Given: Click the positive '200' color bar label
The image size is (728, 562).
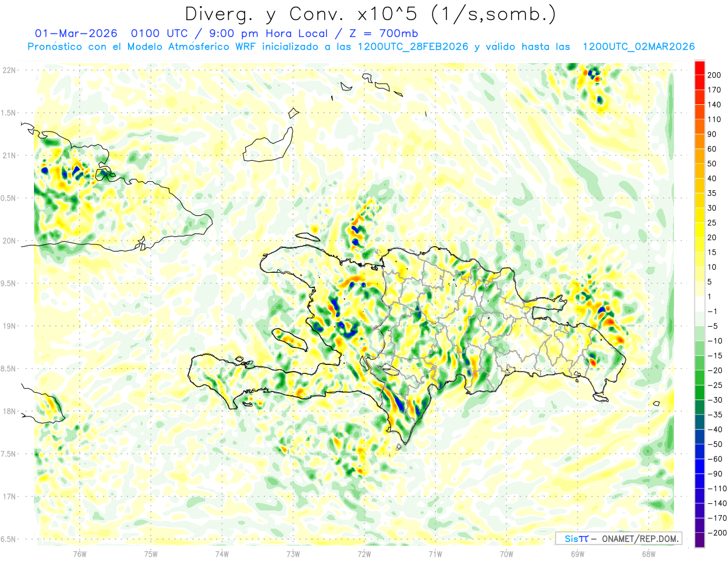Looking at the screenshot, I should pyautogui.click(x=715, y=75).
